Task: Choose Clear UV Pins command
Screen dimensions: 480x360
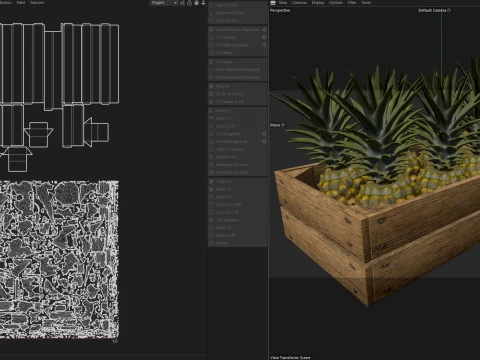Action: click(238, 21)
